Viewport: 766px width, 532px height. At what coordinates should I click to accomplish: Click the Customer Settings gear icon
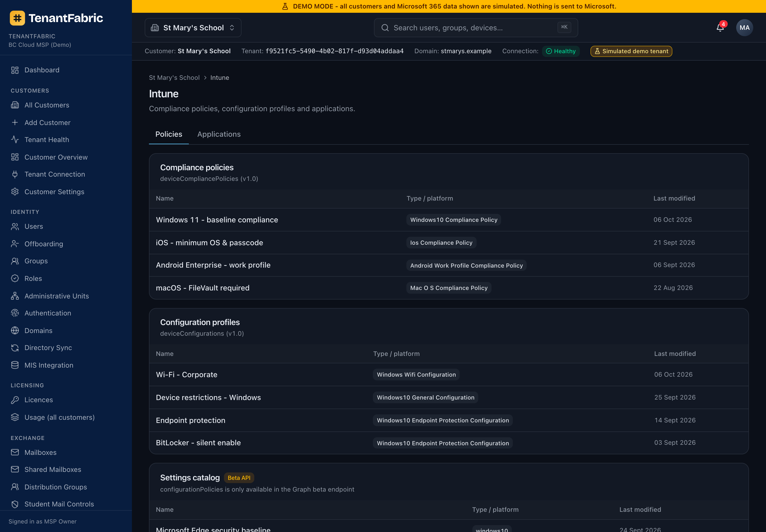(x=15, y=192)
